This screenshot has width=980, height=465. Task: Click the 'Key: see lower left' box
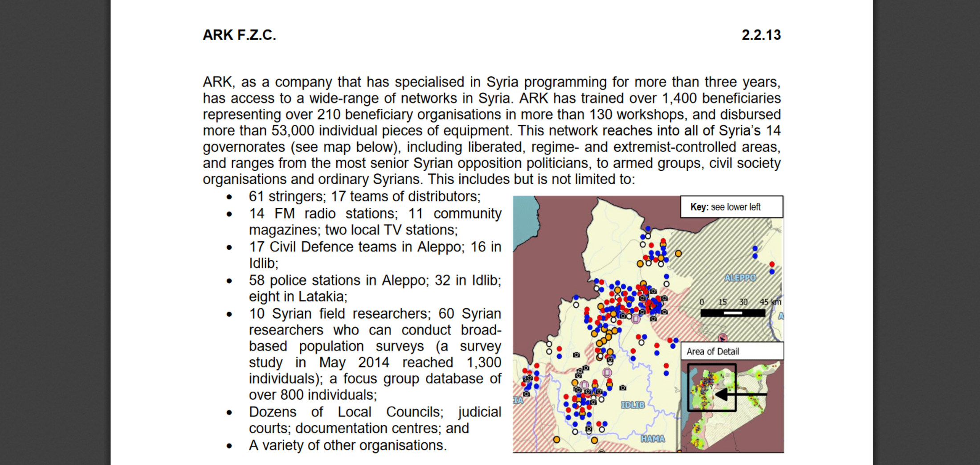click(731, 207)
